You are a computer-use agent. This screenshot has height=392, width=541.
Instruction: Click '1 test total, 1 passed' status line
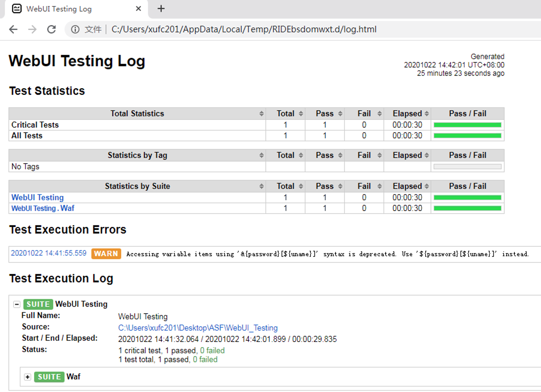(x=168, y=360)
